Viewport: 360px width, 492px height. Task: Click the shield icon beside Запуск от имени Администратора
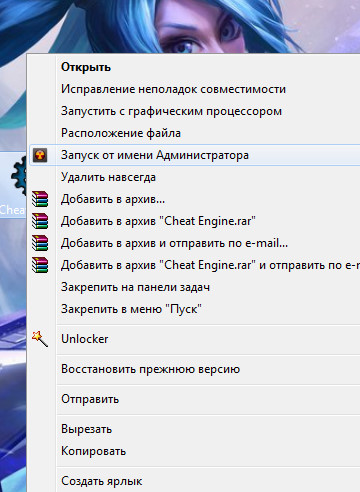click(x=40, y=155)
